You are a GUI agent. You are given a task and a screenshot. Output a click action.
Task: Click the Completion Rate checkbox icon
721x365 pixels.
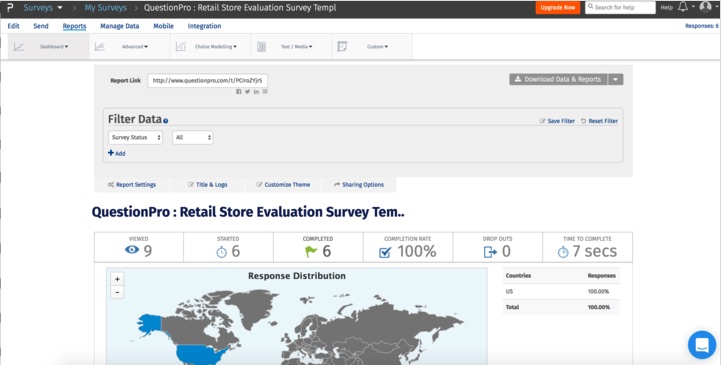(385, 252)
